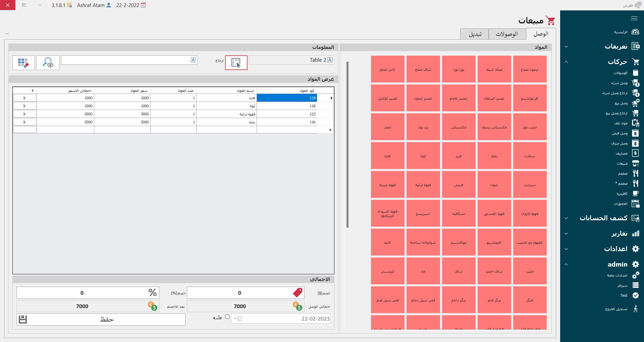Click the حفظ save button
The width and height of the screenshot is (644, 342).
pos(101,320)
